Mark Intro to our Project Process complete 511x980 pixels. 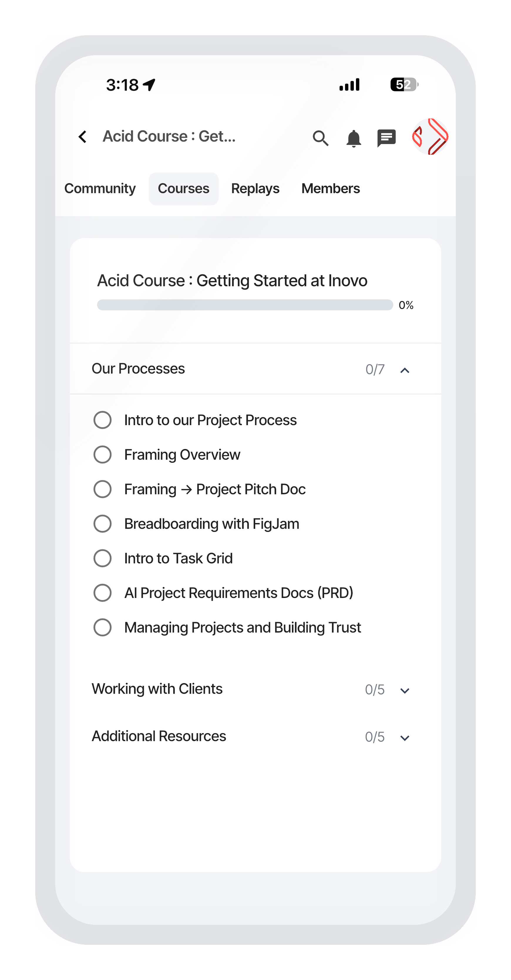coord(102,420)
